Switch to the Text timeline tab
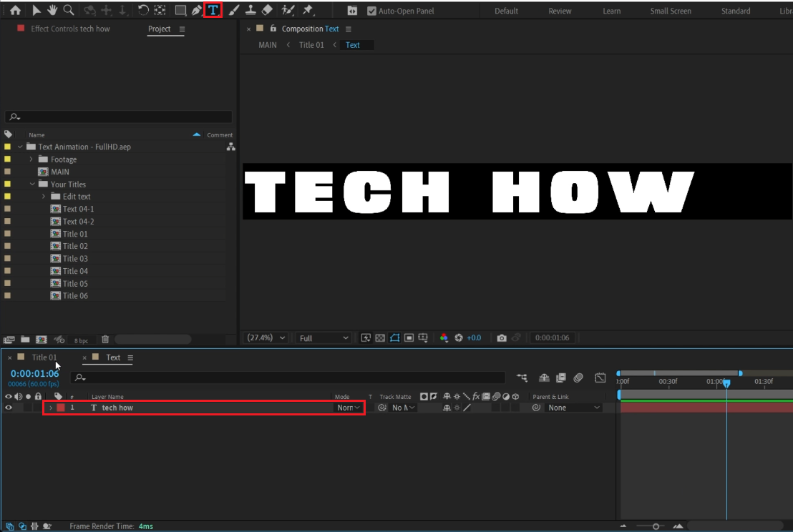The width and height of the screenshot is (793, 532). (112, 357)
